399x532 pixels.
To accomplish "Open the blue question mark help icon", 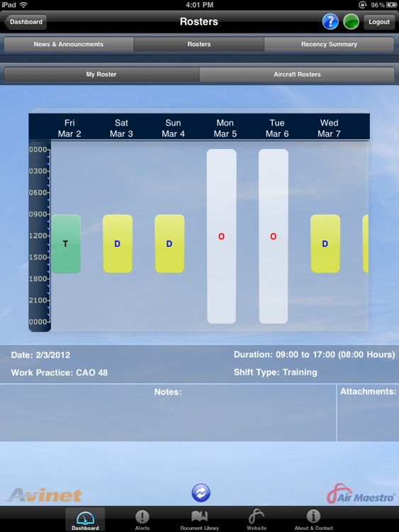I will click(330, 22).
